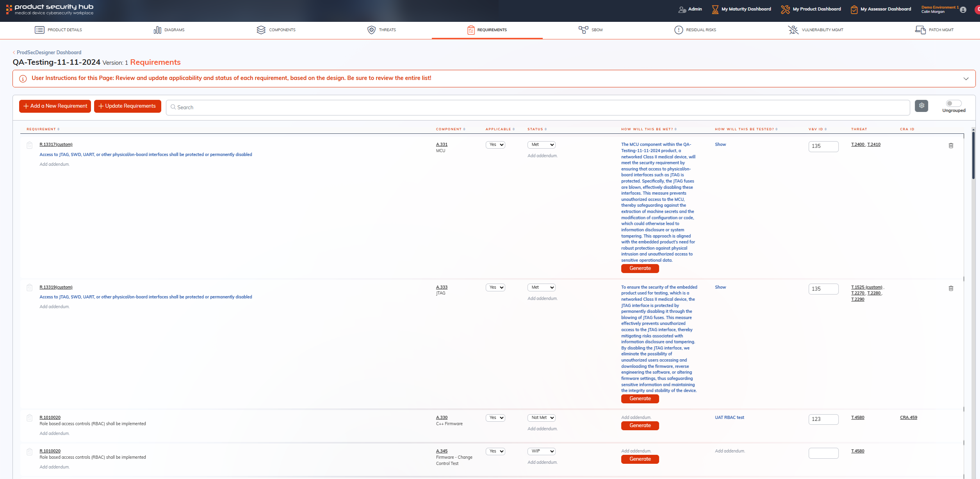Screen dimensions: 980x479
Task: Change the WIP status dropdown for R.1010020
Action: [x=541, y=451]
